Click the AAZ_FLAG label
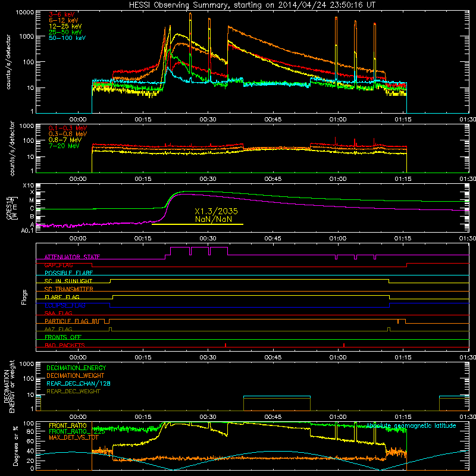The width and height of the screenshot is (476, 476). pyautogui.click(x=58, y=329)
